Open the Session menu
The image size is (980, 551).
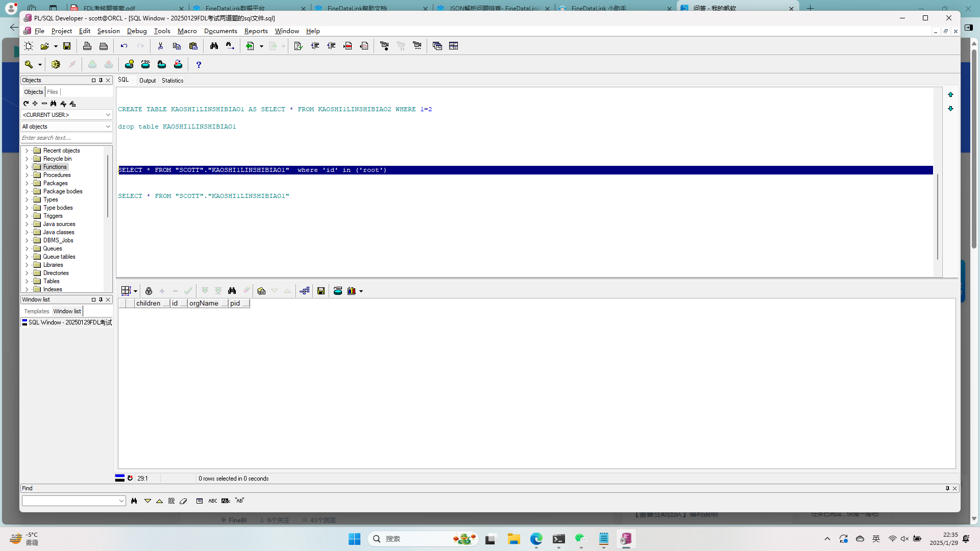pyautogui.click(x=108, y=31)
